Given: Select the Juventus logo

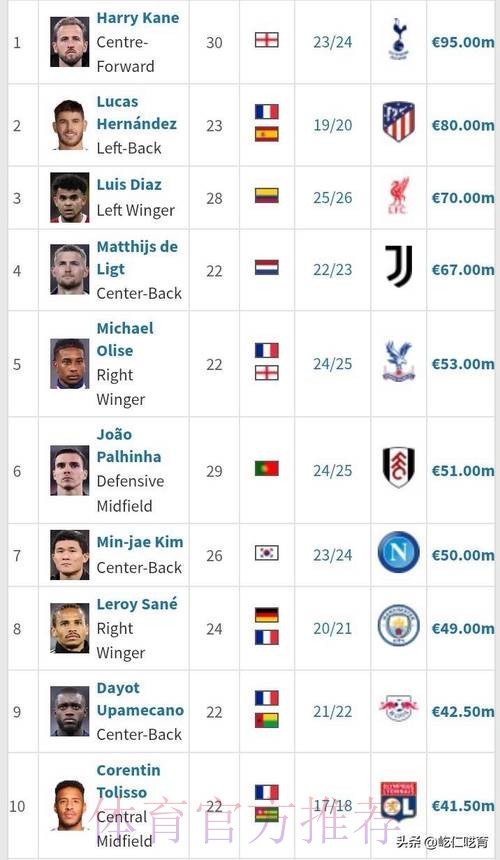Looking at the screenshot, I should tap(399, 266).
